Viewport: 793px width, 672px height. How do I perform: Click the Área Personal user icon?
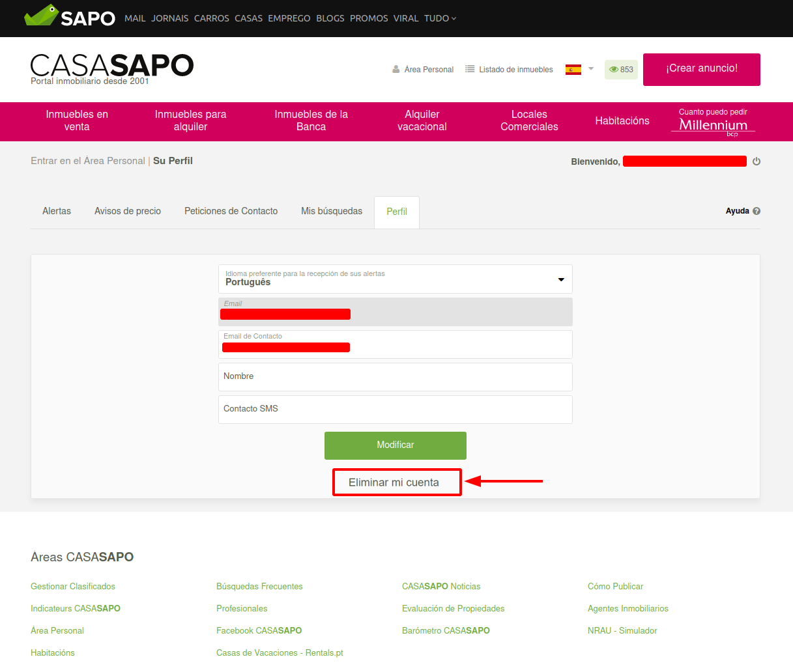point(396,69)
